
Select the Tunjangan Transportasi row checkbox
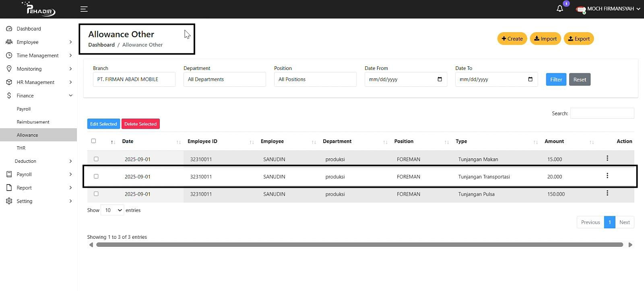click(x=96, y=176)
